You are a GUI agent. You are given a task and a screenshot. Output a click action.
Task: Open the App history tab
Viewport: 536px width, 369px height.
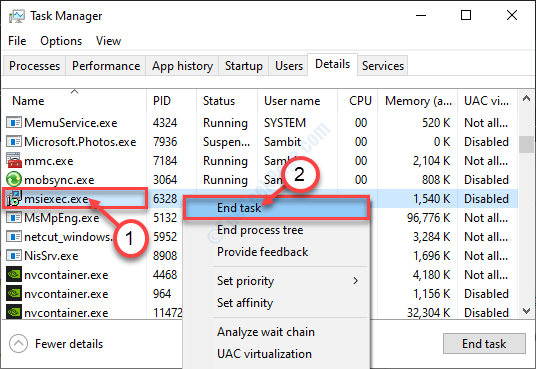point(182,66)
